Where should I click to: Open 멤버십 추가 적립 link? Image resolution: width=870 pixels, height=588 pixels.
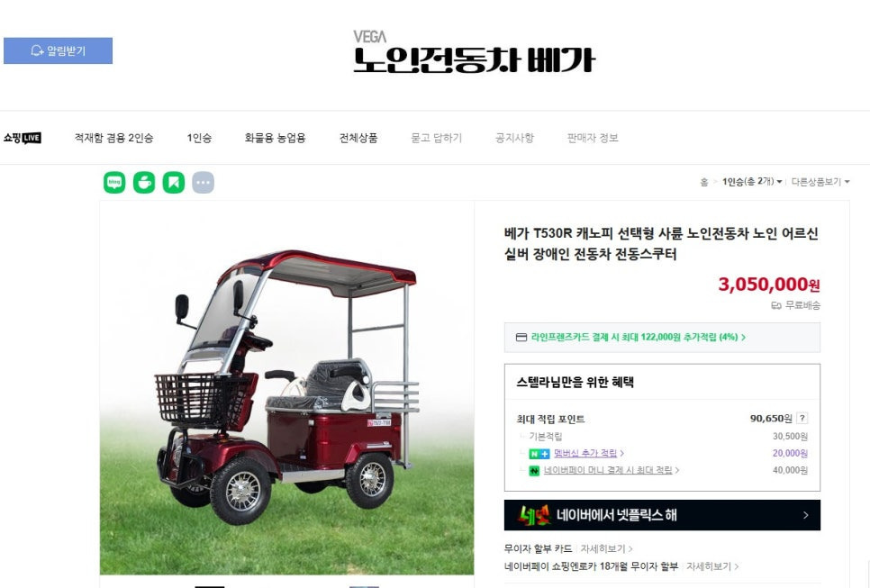tap(585, 453)
